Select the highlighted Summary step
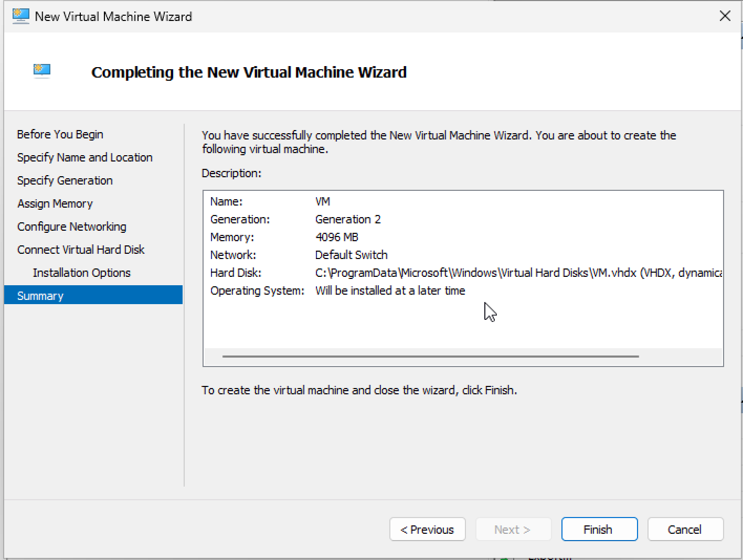 pos(93,295)
